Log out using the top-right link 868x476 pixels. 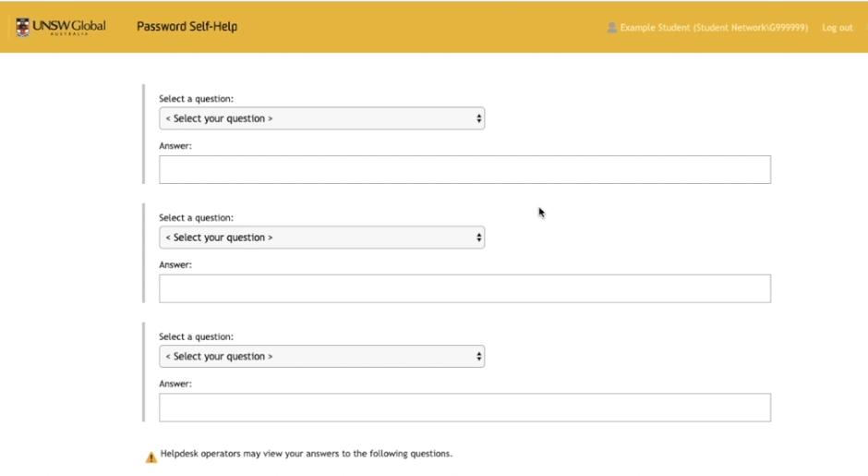[837, 28]
